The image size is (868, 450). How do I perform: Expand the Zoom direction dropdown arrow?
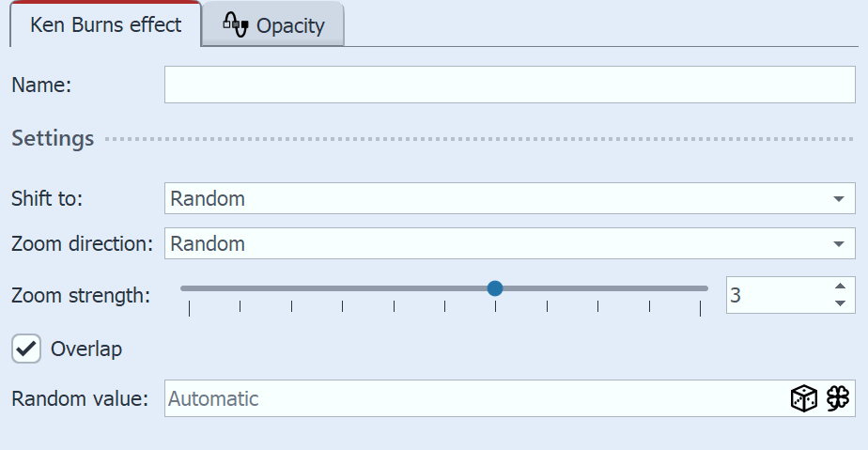tap(838, 244)
